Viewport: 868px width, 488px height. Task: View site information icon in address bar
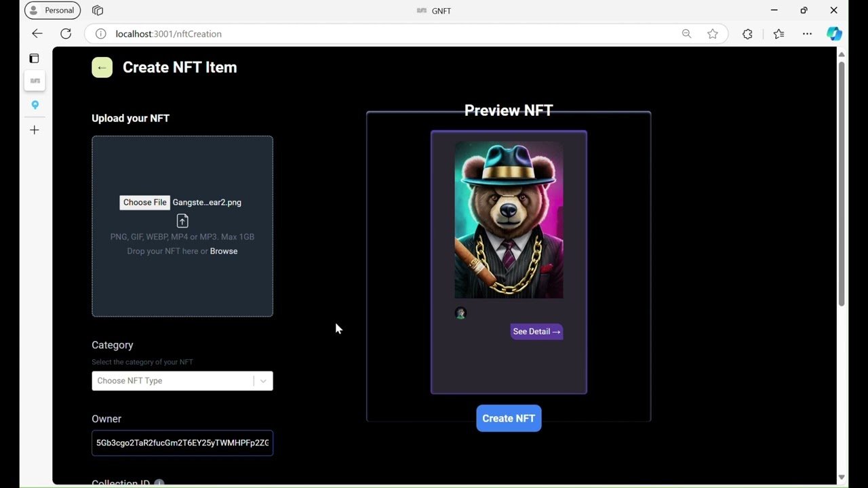[x=100, y=34]
